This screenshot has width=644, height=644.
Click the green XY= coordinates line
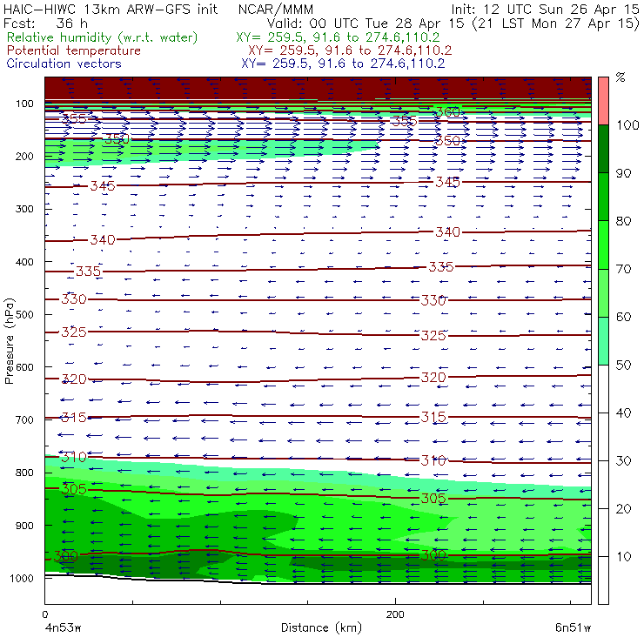tap(338, 37)
